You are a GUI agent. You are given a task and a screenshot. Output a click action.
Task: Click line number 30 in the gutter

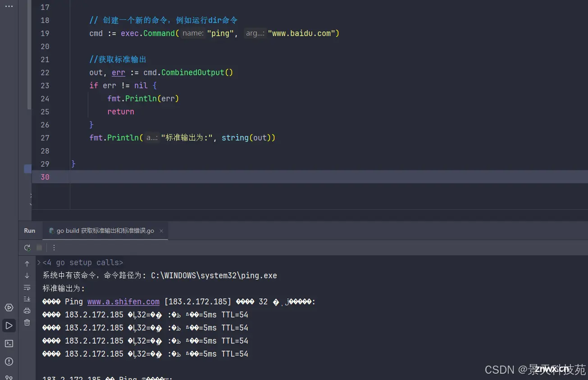45,177
